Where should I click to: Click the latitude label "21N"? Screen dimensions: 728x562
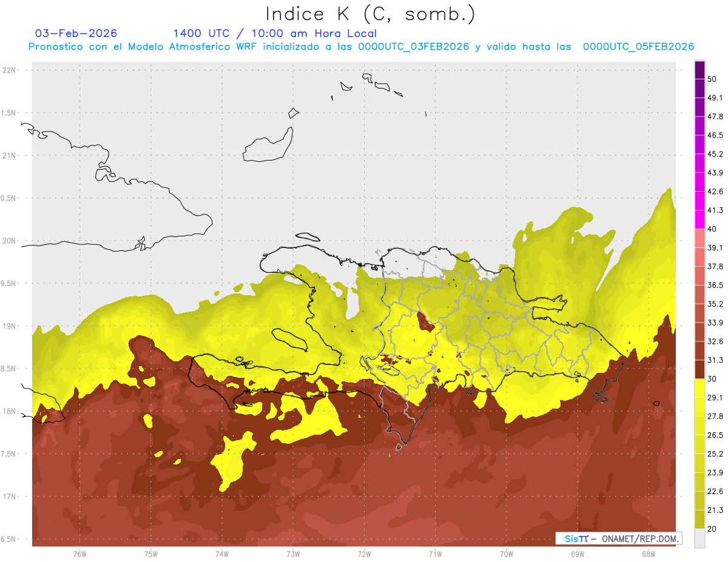(x=10, y=156)
